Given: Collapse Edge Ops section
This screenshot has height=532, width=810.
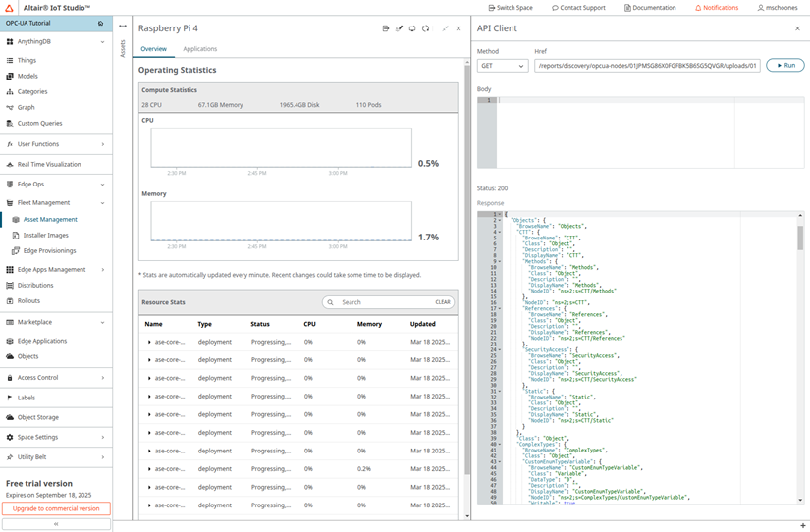Looking at the screenshot, I should [103, 185].
